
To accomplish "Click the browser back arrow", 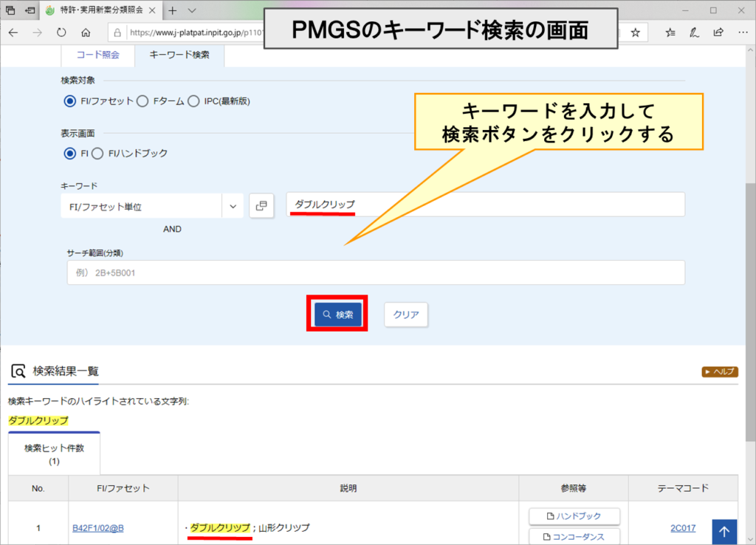I will tap(13, 32).
